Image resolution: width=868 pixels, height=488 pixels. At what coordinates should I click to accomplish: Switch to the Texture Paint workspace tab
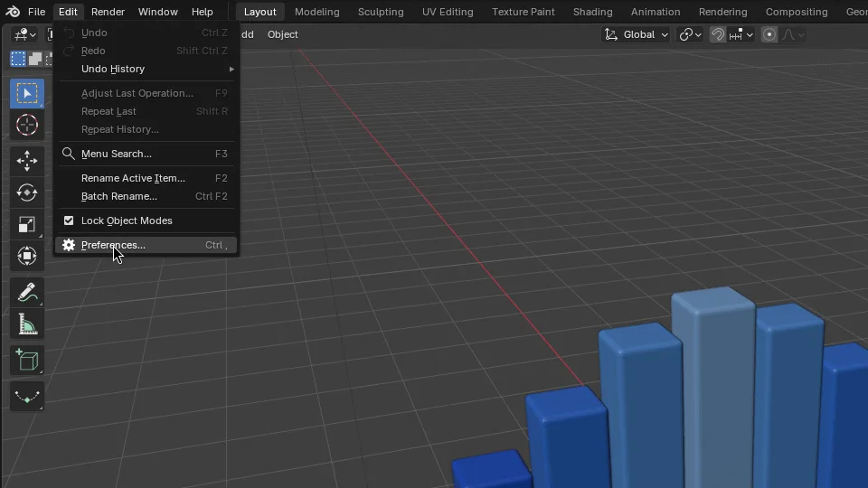click(524, 12)
